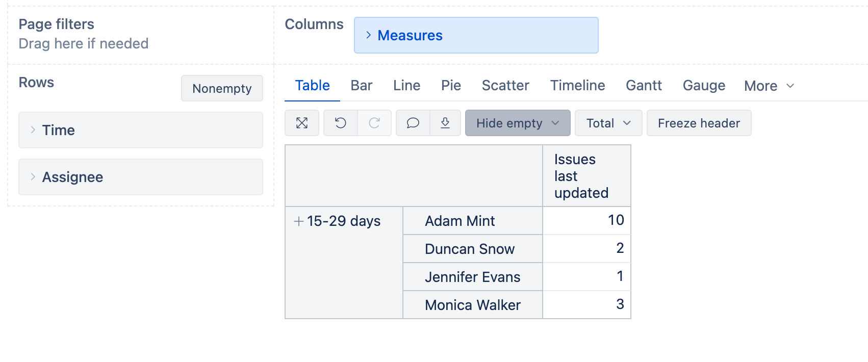Toggle the Hide empty option
Viewport: 868px width, 362px height.
tap(517, 123)
